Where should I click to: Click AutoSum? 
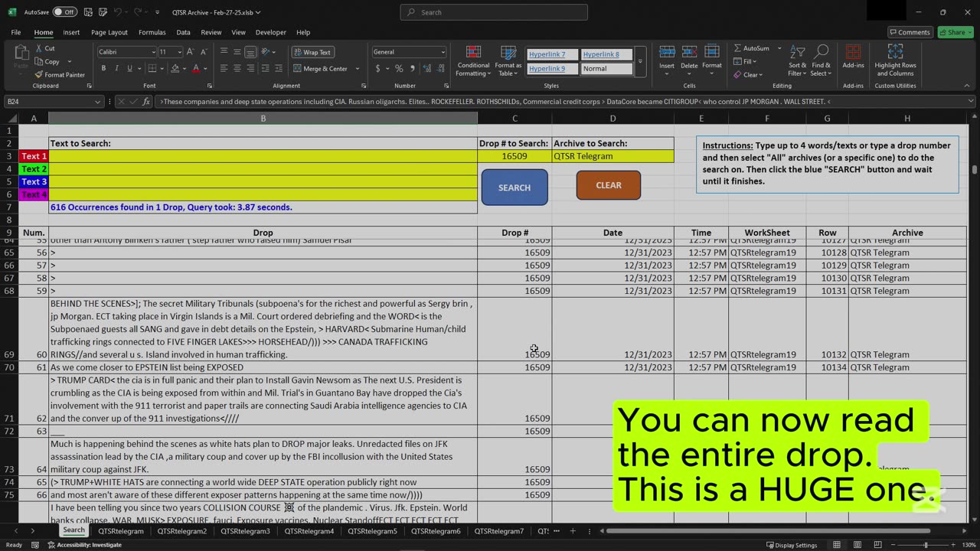click(751, 48)
